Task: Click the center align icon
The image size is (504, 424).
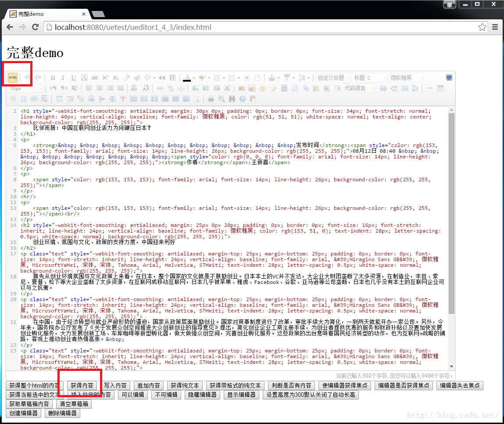Action: 100,88
